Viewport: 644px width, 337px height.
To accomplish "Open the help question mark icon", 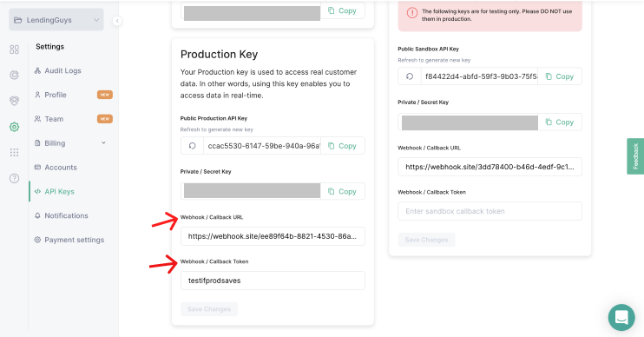I will [x=15, y=178].
